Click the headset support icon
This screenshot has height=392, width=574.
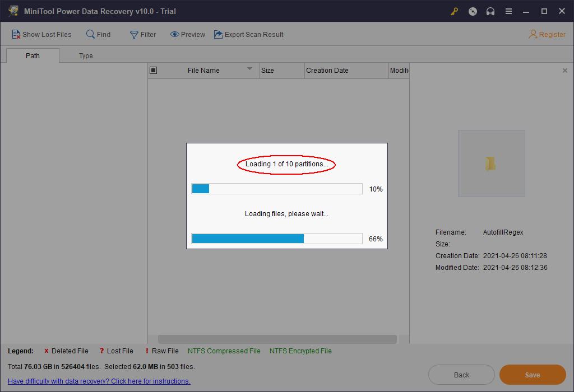(x=490, y=11)
